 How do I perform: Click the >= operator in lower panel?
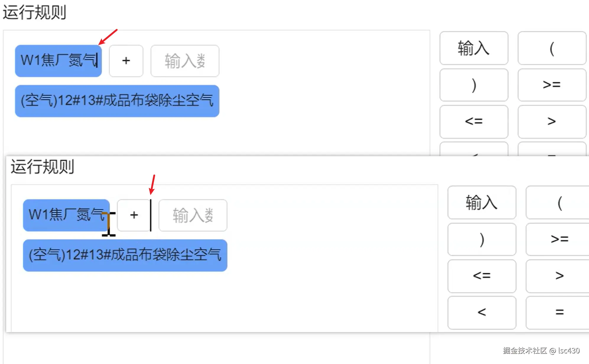pyautogui.click(x=559, y=239)
